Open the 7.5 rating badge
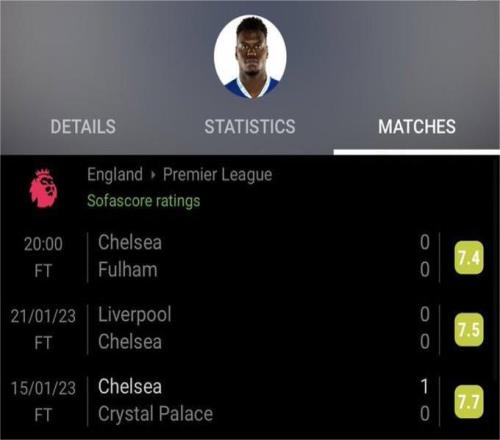 pyautogui.click(x=469, y=330)
